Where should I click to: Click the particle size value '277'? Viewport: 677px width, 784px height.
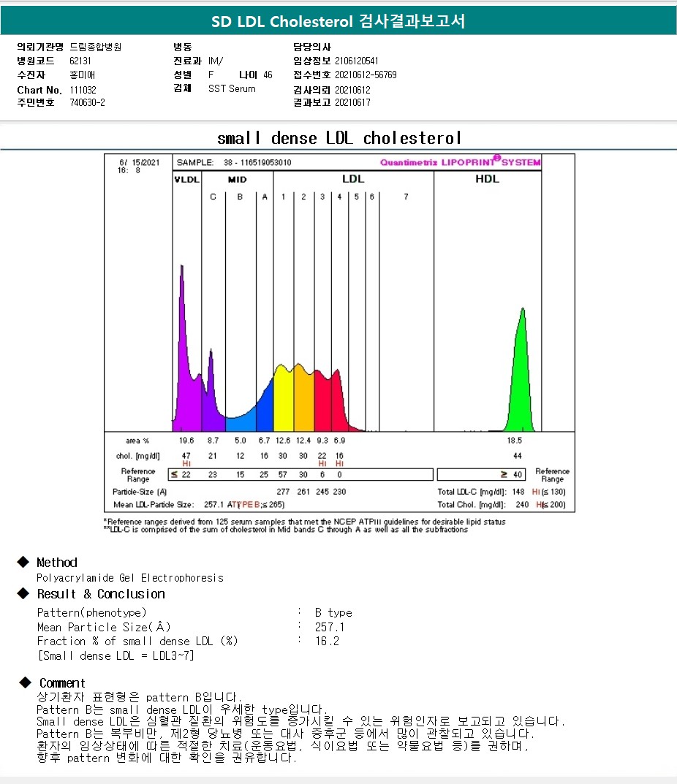click(283, 492)
